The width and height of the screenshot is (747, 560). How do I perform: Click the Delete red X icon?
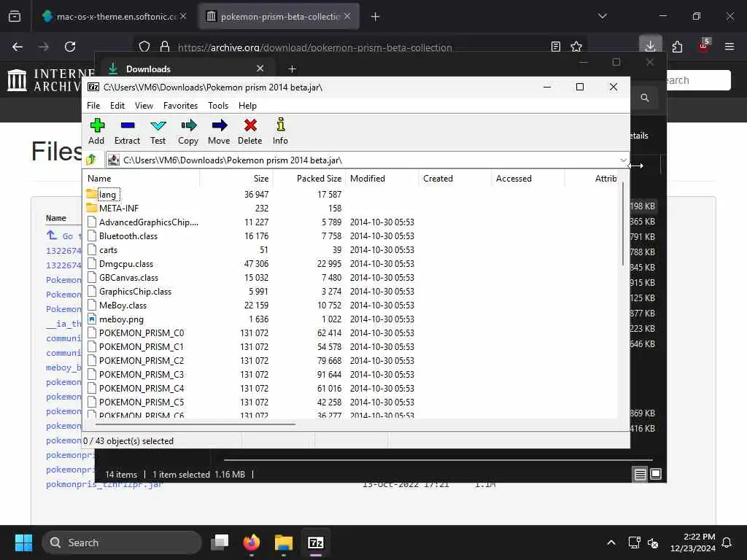click(x=250, y=125)
